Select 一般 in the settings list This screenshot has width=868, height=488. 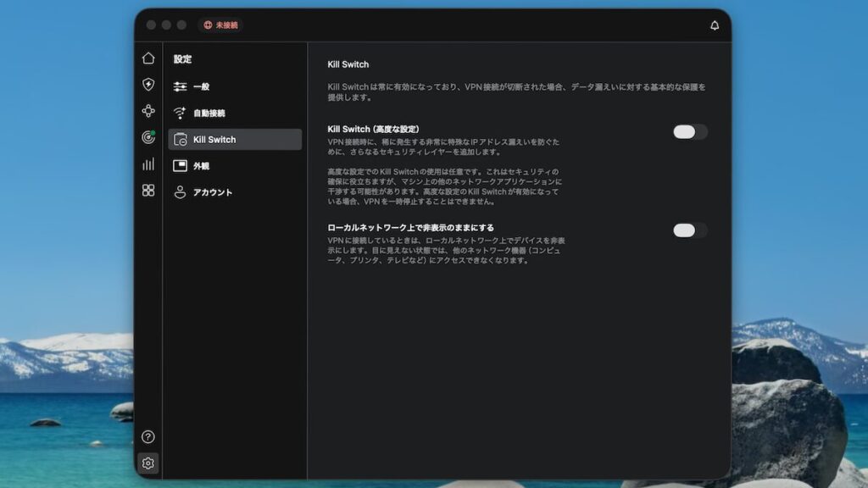click(x=201, y=86)
